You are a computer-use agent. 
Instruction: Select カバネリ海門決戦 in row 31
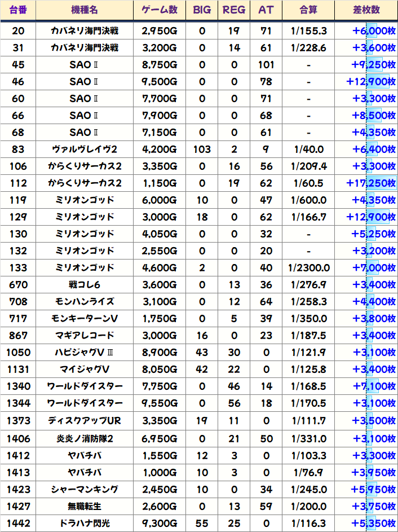point(85,48)
